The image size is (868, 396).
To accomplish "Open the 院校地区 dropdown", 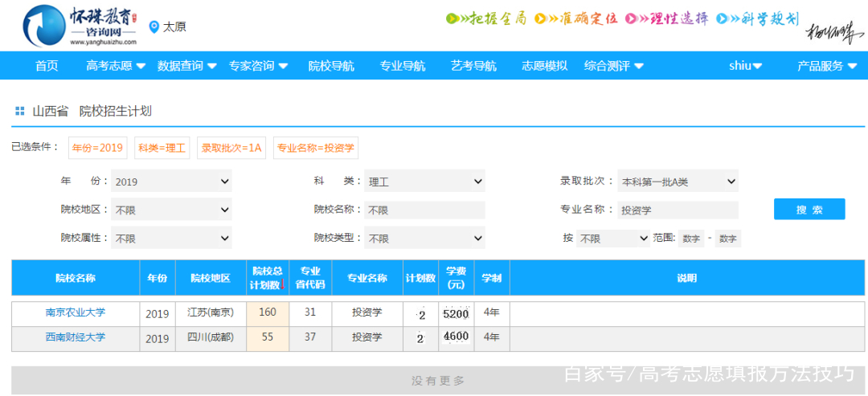I will pyautogui.click(x=171, y=210).
